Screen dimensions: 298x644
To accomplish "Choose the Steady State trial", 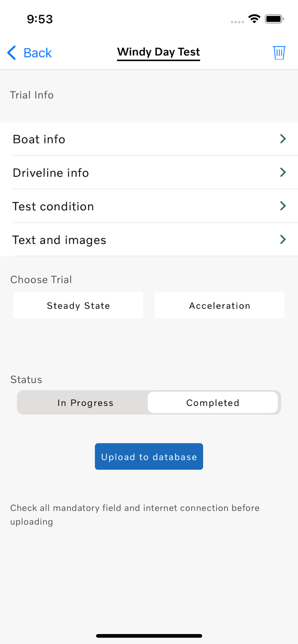I will click(78, 306).
